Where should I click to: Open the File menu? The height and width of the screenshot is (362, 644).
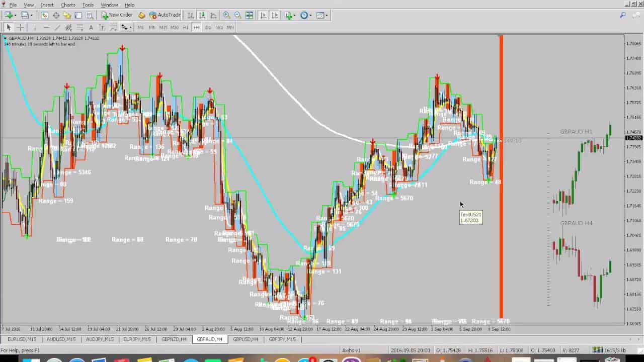(13, 5)
